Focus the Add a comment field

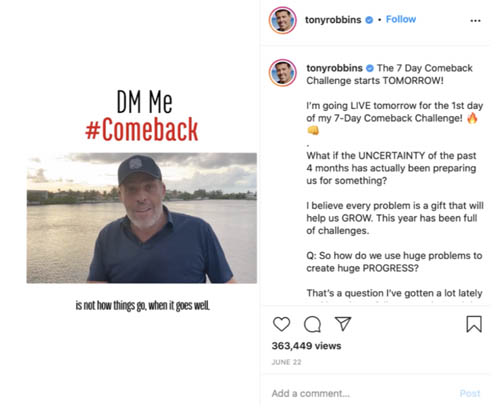click(x=362, y=393)
